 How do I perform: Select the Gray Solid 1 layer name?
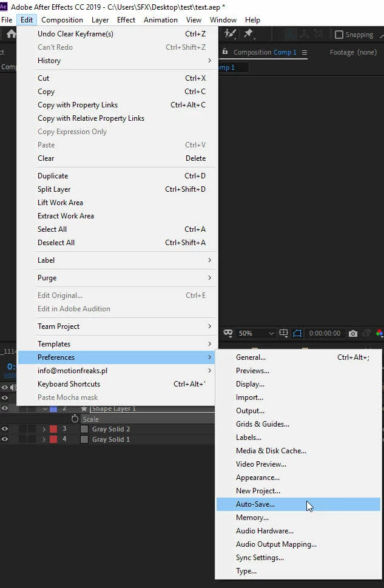point(111,439)
